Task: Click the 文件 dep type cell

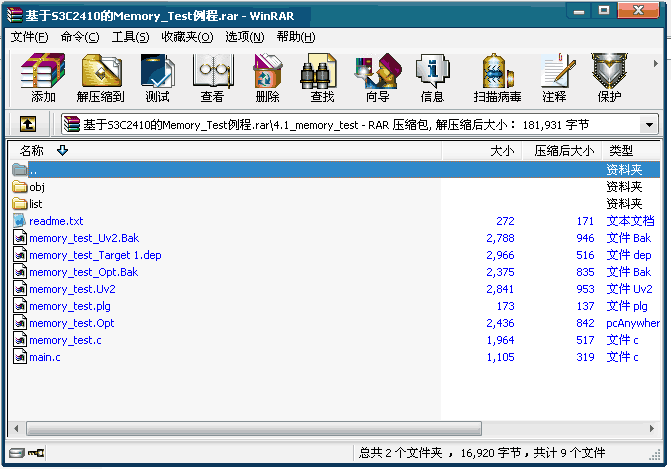Action: 629,255
